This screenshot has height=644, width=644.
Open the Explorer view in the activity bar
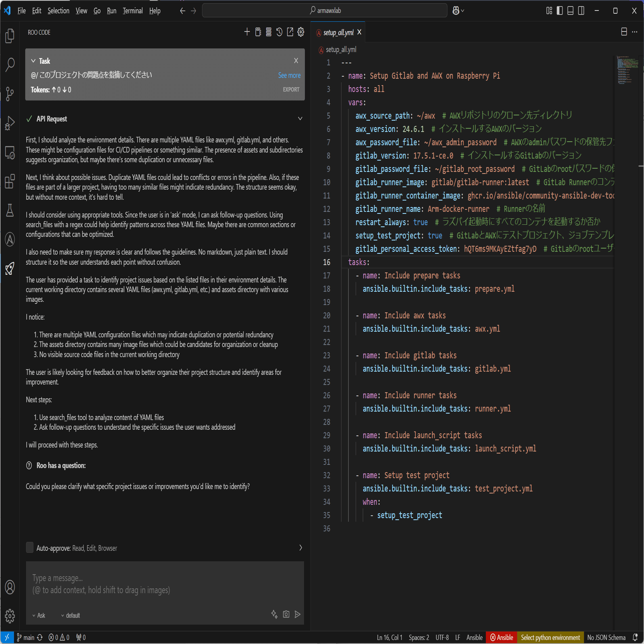(x=10, y=36)
